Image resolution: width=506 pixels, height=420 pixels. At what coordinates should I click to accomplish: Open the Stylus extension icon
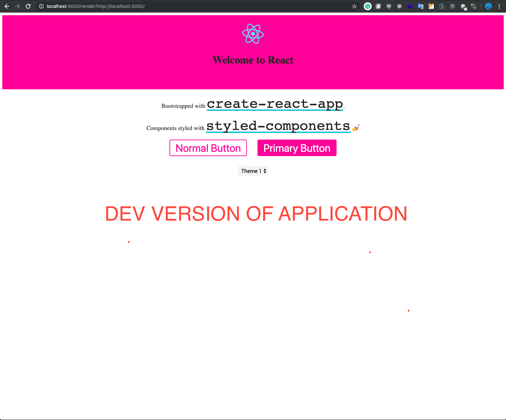tap(442, 6)
